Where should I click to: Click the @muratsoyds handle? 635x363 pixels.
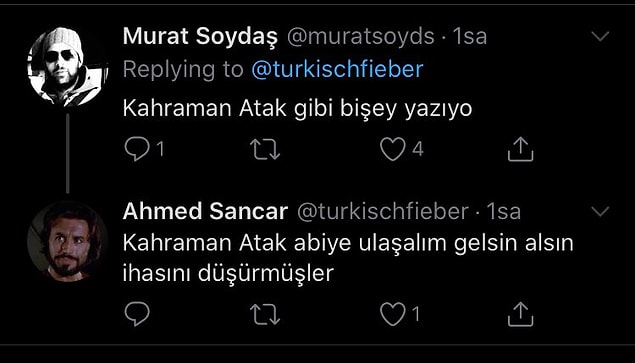pos(360,37)
